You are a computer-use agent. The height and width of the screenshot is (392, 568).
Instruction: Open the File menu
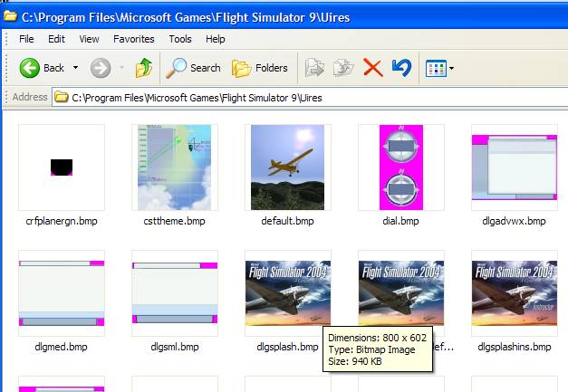point(26,40)
